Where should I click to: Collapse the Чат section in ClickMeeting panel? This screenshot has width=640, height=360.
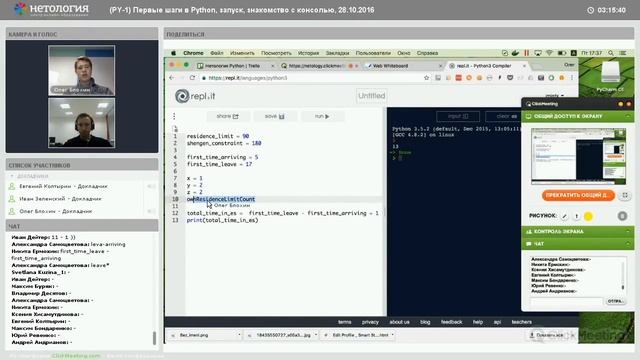[628, 244]
